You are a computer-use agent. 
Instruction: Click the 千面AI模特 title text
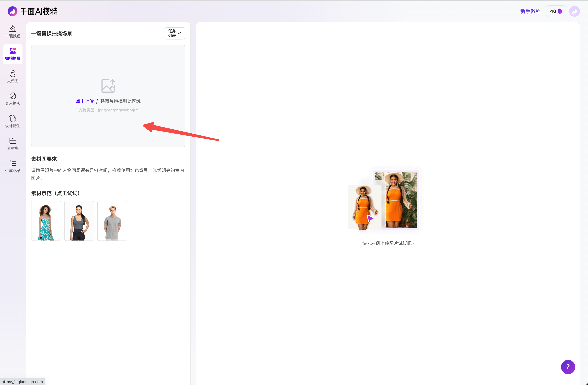click(39, 11)
